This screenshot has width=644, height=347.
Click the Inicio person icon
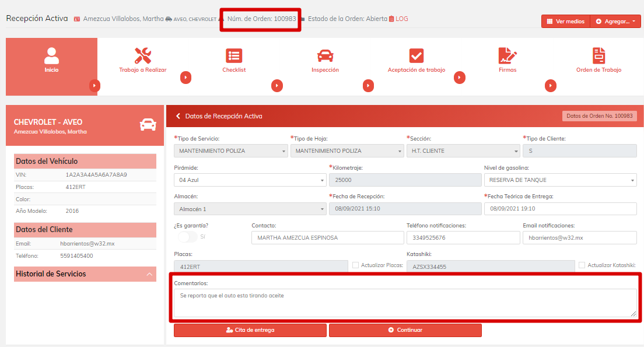pos(51,56)
